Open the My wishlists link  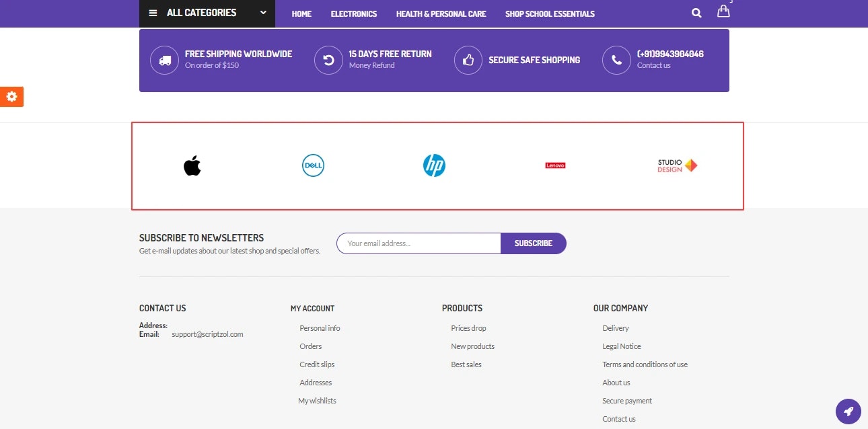(317, 401)
